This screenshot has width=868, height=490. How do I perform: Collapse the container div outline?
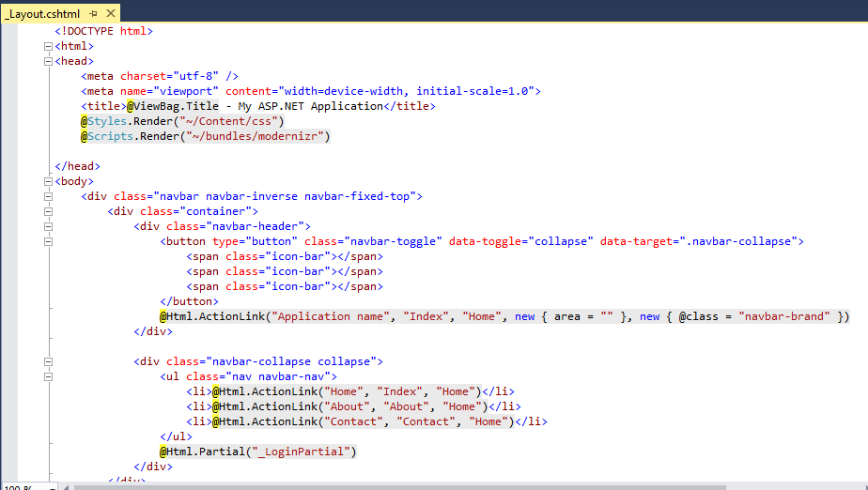[x=48, y=211]
